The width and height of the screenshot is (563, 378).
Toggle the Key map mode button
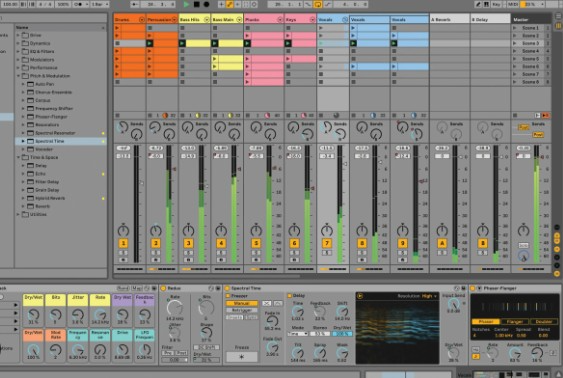tap(496, 4)
